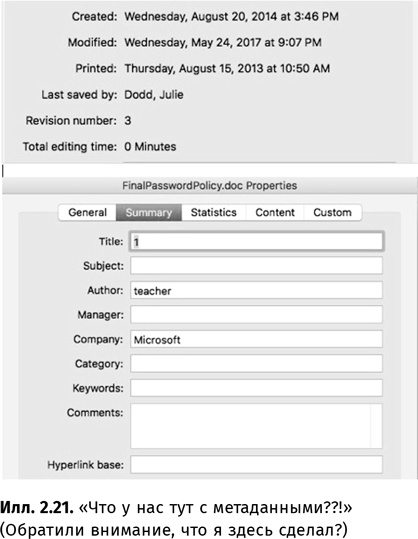Switch to the General tab
Image resolution: width=418 pixels, height=539 pixels.
point(87,212)
